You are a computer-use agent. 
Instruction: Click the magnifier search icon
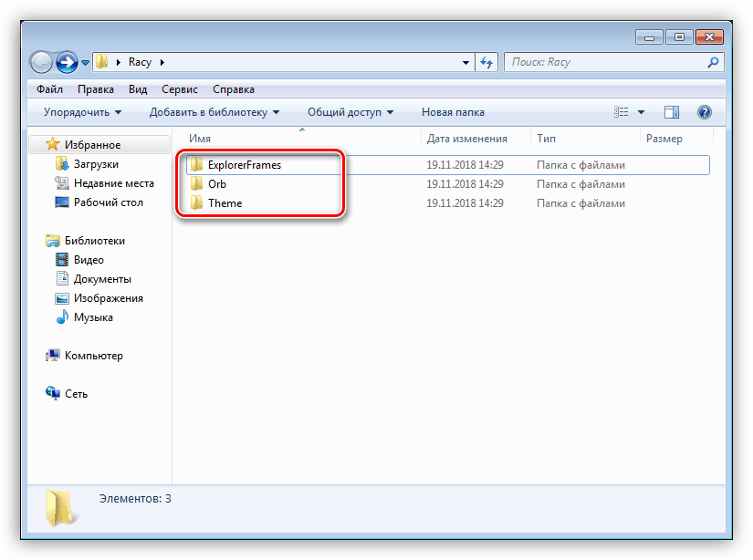[713, 62]
